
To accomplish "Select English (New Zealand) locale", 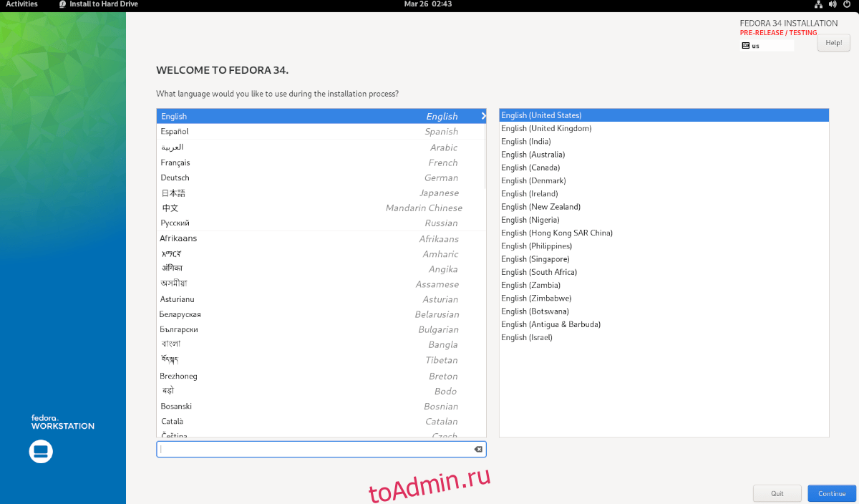I will pos(664,206).
